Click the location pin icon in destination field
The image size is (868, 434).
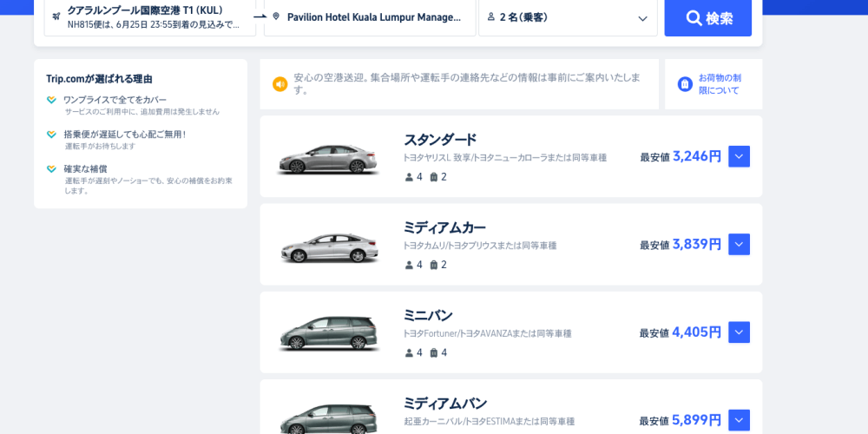[x=276, y=16]
